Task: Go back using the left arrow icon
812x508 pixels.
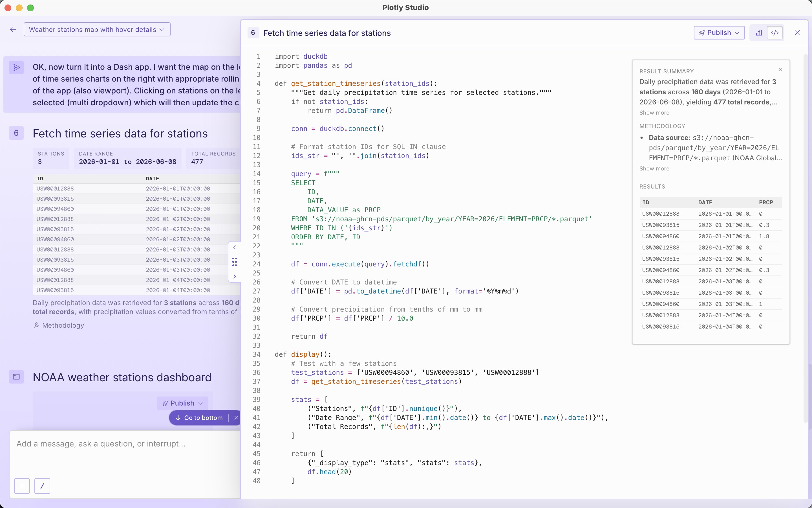Action: coord(13,30)
